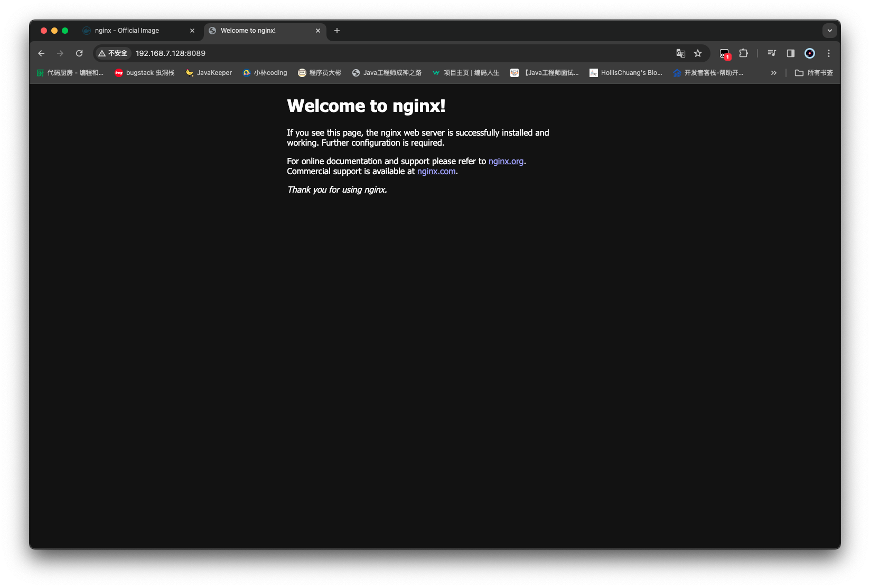Viewport: 870px width, 588px height.
Task: Click the Welcome to nginx! heading
Action: click(366, 106)
